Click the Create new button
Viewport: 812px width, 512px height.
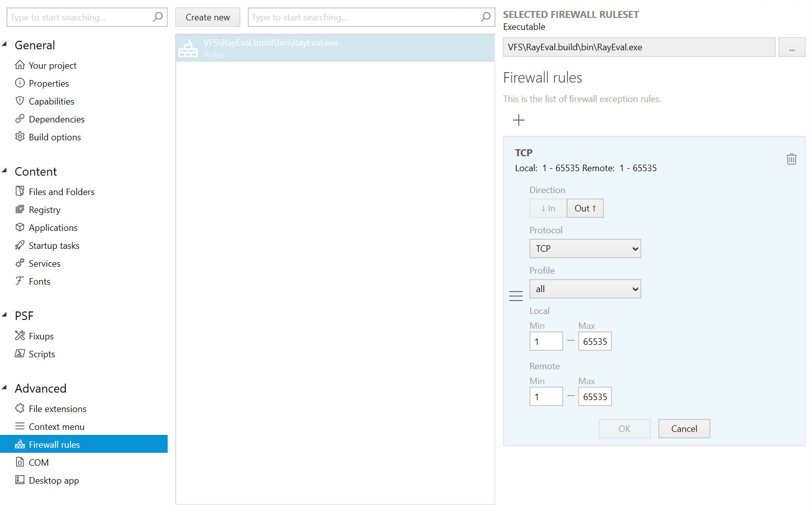207,17
